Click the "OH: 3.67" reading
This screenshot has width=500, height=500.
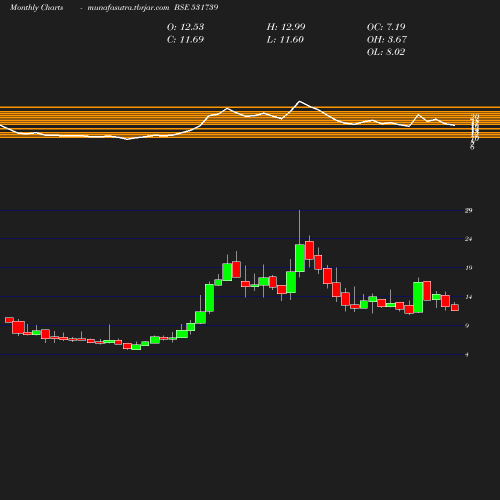tap(387, 40)
